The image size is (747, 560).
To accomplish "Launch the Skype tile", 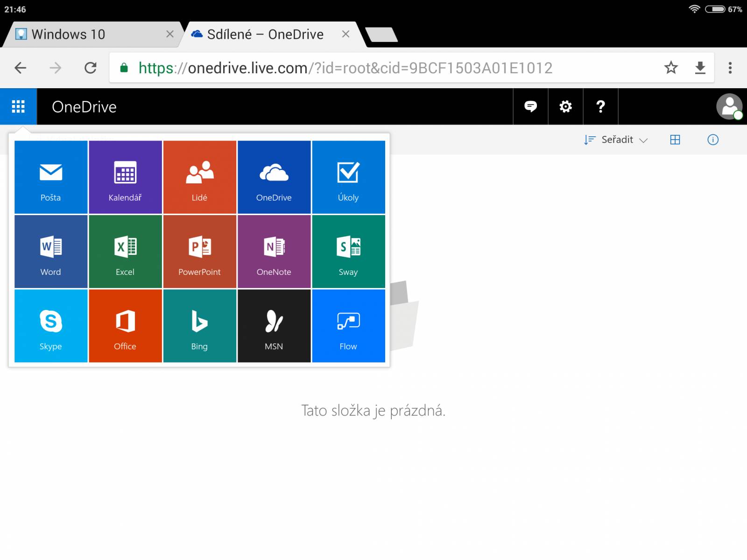I will click(x=51, y=326).
